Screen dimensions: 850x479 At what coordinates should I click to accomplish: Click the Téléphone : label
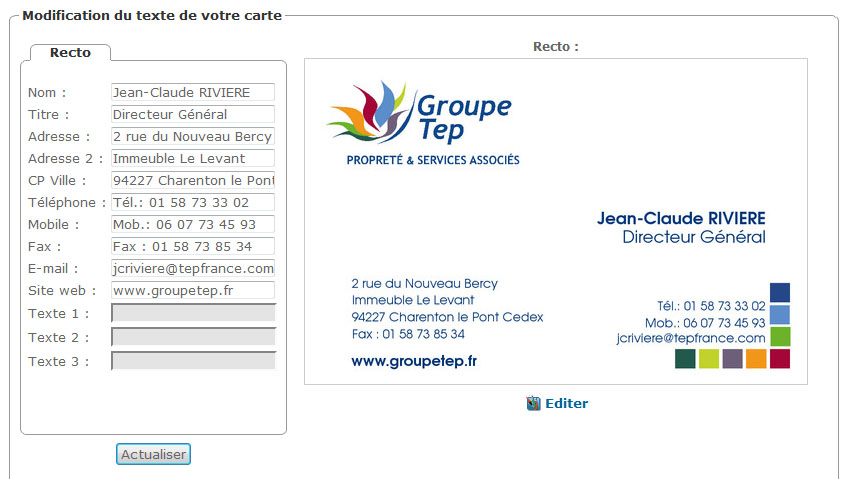pos(67,203)
